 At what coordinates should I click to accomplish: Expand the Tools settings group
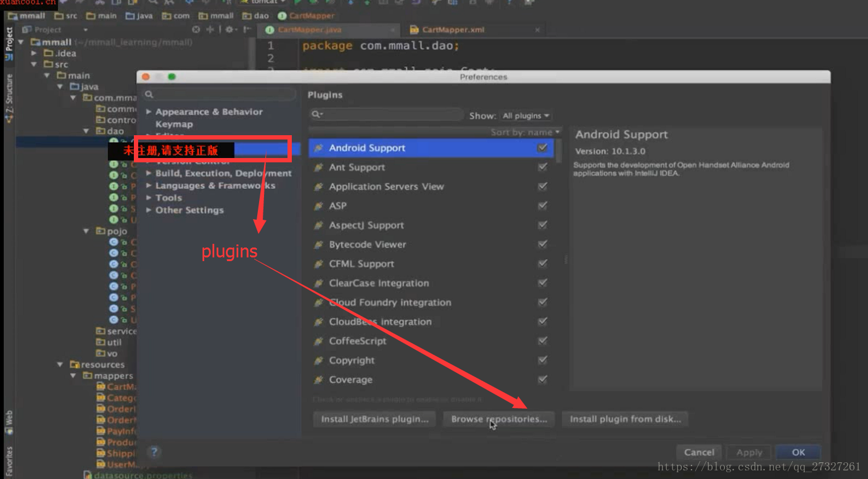point(149,198)
